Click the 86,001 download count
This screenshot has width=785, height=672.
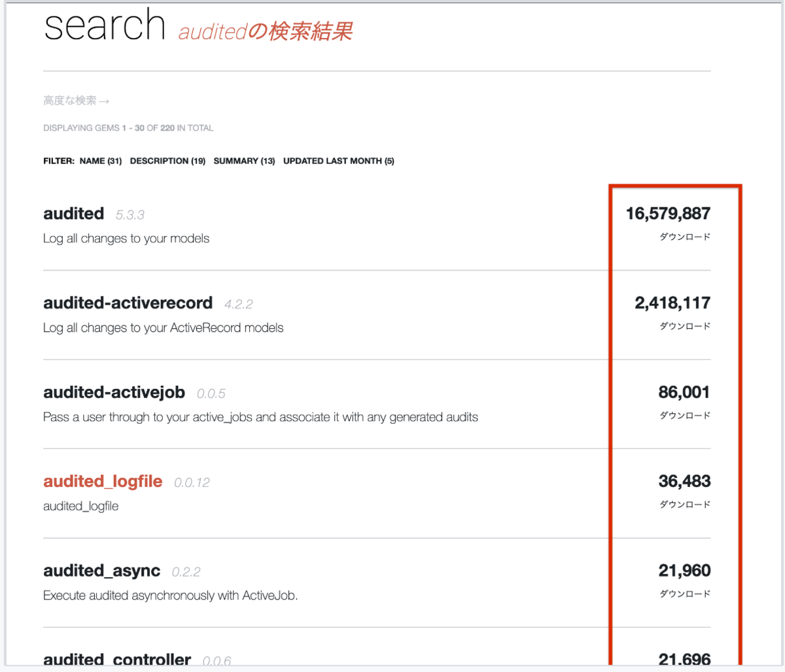tap(684, 392)
